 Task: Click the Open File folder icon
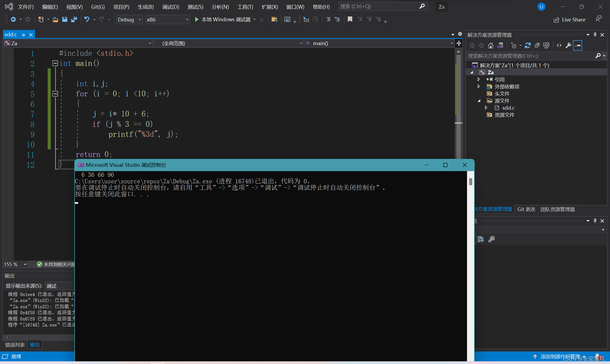pyautogui.click(x=55, y=19)
